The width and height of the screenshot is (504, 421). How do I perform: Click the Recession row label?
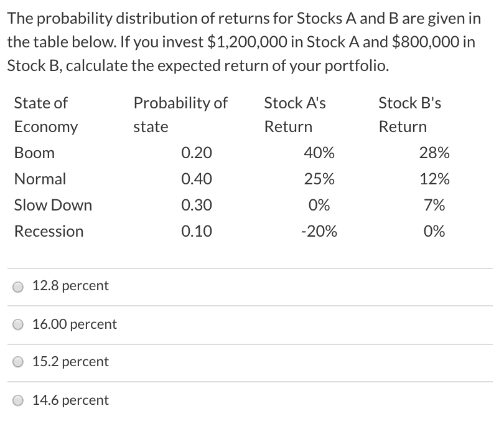pos(49,231)
